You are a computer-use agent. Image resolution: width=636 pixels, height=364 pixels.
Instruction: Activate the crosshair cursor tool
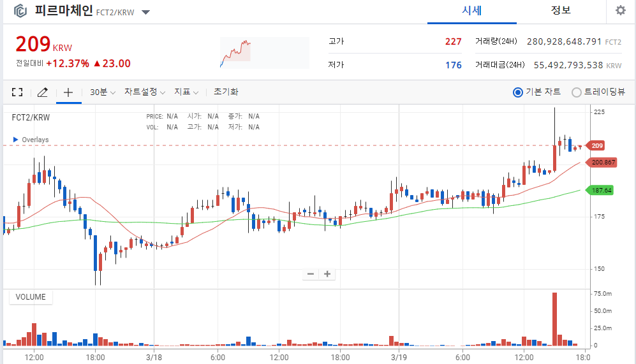coord(68,92)
